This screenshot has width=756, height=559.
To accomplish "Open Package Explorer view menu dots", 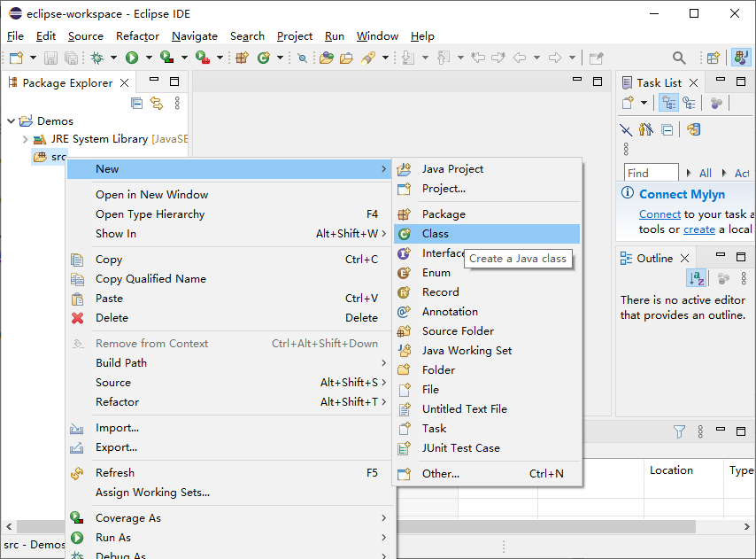I will pos(177,104).
